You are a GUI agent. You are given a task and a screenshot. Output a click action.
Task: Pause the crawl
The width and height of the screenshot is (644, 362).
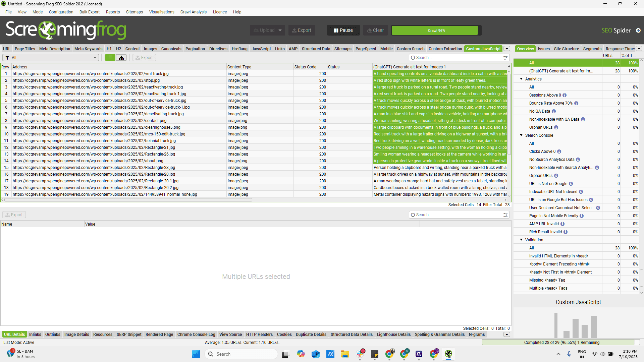[x=343, y=30]
